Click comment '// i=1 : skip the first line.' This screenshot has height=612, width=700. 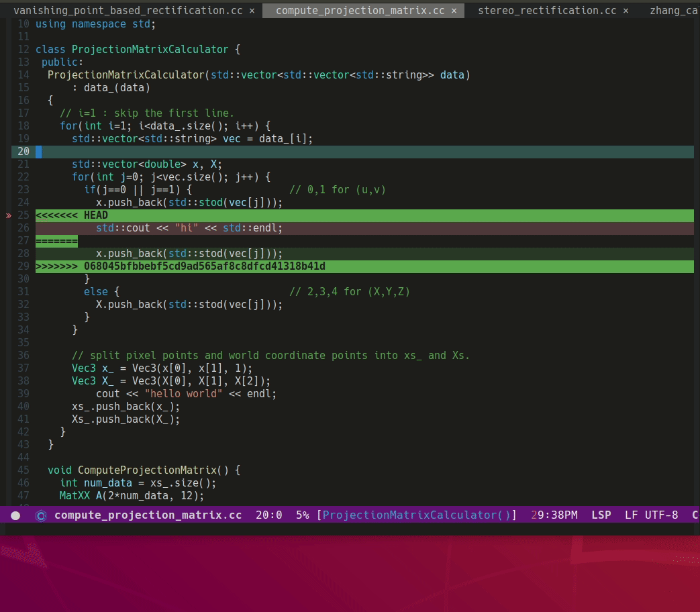[x=147, y=113]
